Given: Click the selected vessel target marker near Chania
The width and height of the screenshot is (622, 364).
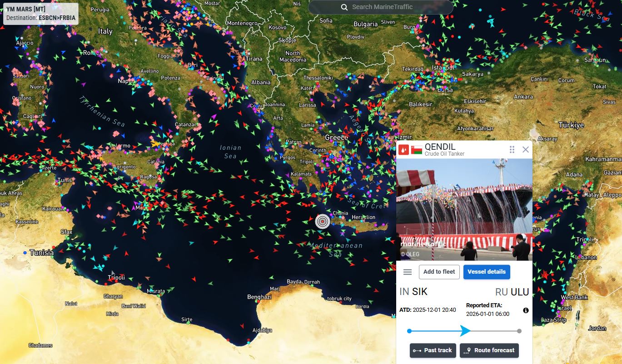Looking at the screenshot, I should click(323, 221).
